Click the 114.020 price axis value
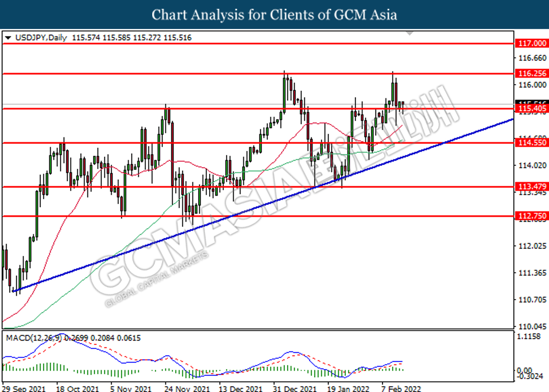The width and height of the screenshot is (549, 392). [x=533, y=165]
